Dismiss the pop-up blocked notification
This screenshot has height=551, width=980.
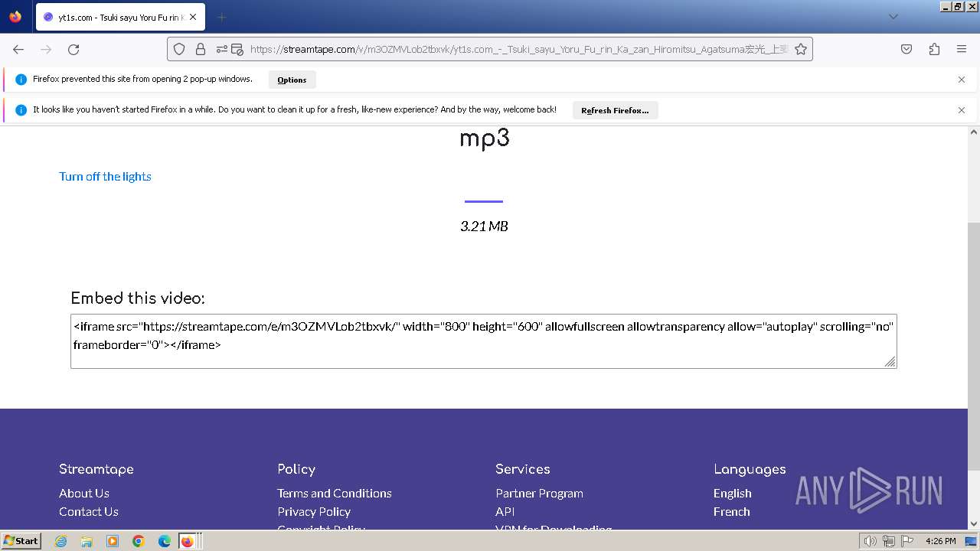click(962, 80)
